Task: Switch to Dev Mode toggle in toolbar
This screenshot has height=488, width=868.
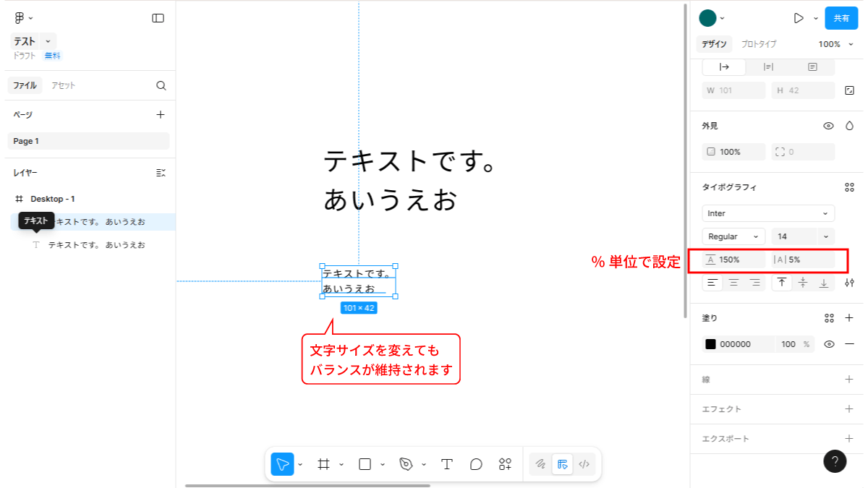Action: pyautogui.click(x=584, y=464)
